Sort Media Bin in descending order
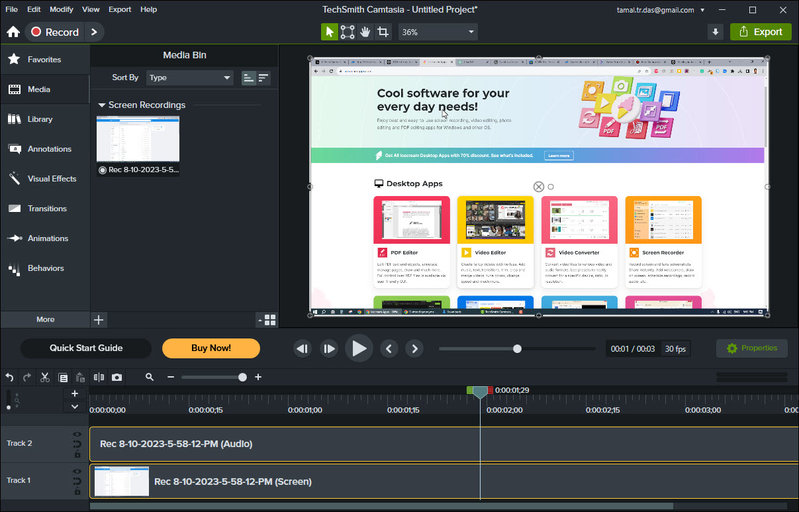The height and width of the screenshot is (512, 799). [263, 78]
